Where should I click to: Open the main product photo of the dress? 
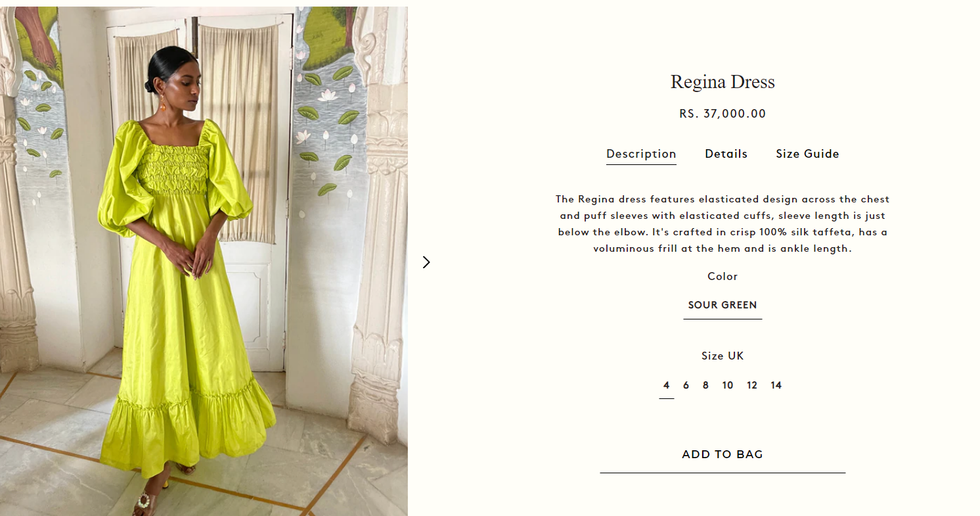(x=204, y=262)
